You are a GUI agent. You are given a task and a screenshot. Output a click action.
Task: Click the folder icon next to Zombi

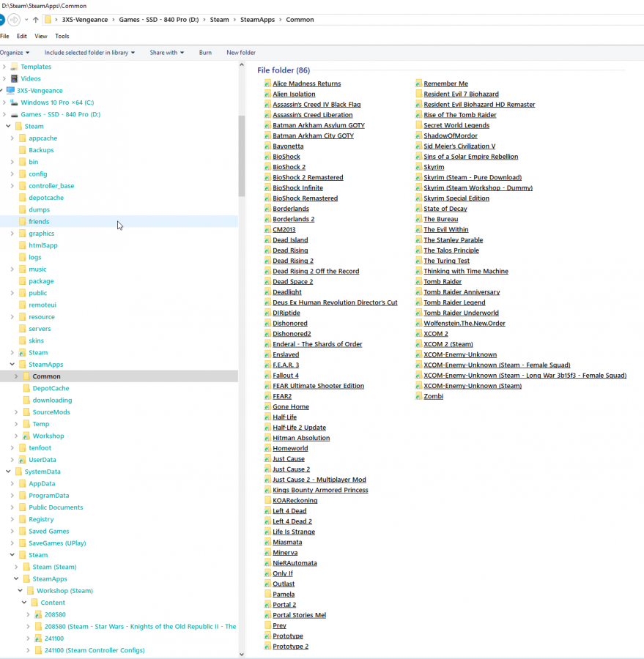[418, 397]
